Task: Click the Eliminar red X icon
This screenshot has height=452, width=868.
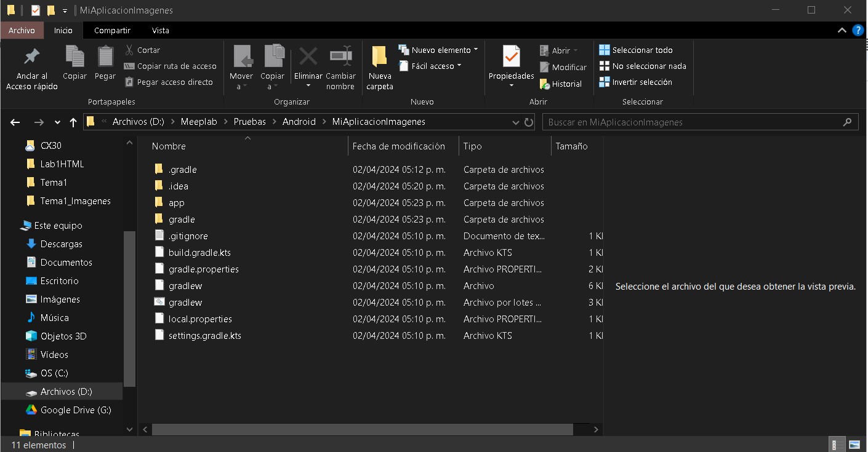Action: tap(308, 57)
